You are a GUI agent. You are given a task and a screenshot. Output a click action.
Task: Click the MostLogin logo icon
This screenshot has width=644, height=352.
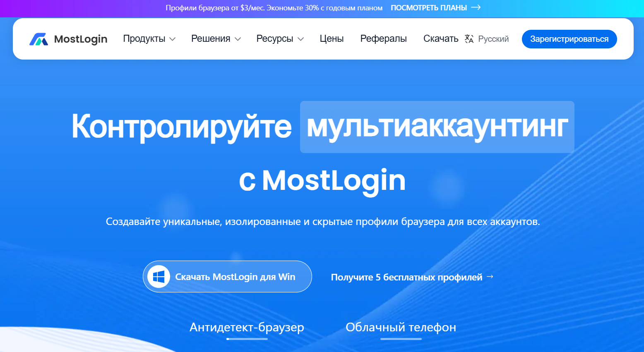[x=38, y=39]
